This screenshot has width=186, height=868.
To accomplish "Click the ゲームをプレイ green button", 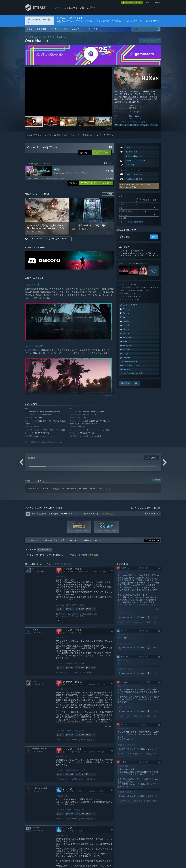I will click(x=102, y=153).
